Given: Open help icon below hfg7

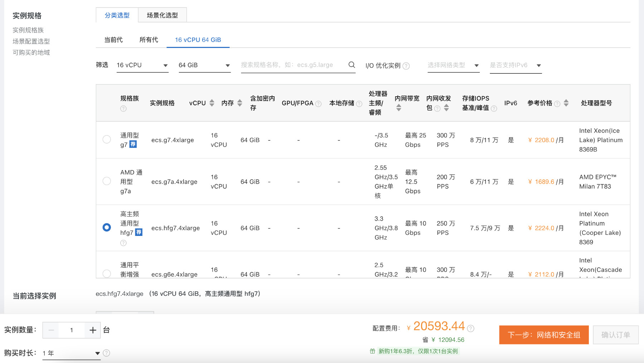Looking at the screenshot, I should 123,243.
